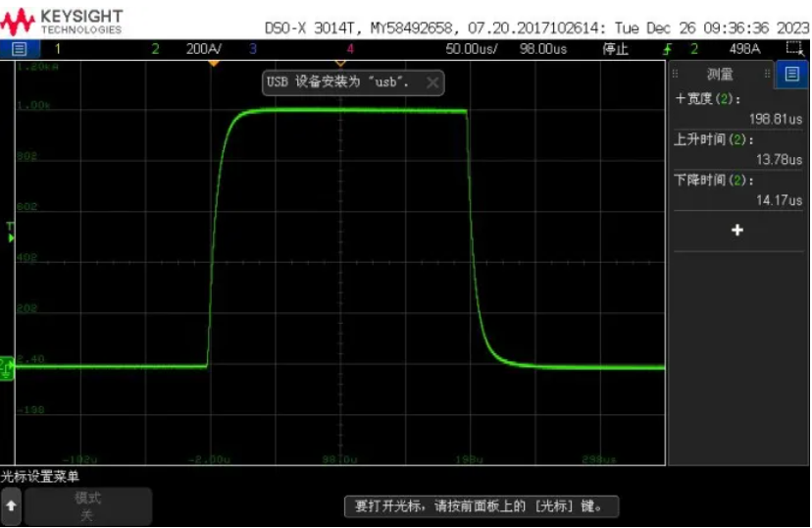Toggle channel 4 on

pos(350,49)
